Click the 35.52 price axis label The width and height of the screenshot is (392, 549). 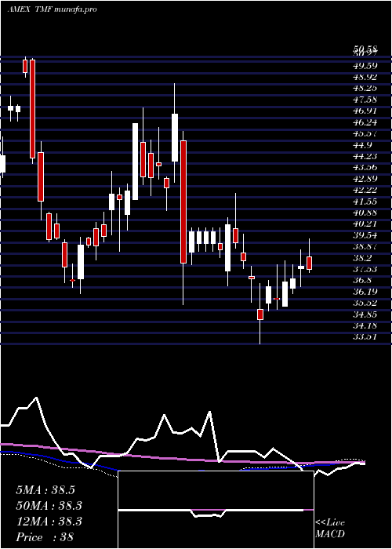(x=365, y=303)
